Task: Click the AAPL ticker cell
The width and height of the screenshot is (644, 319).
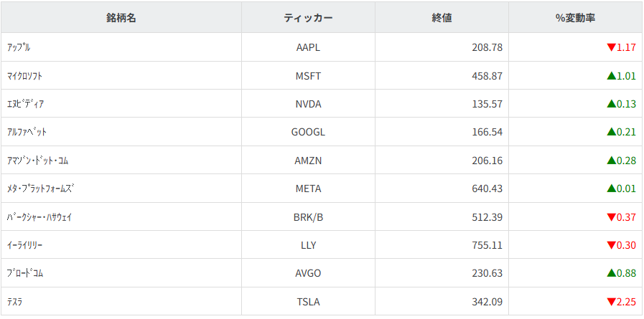Action: click(x=308, y=47)
